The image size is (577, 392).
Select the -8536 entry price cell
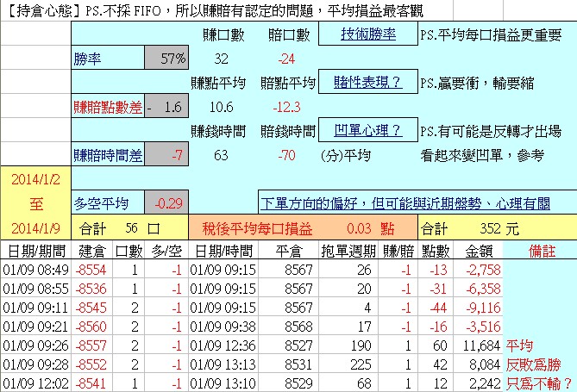[x=92, y=289]
